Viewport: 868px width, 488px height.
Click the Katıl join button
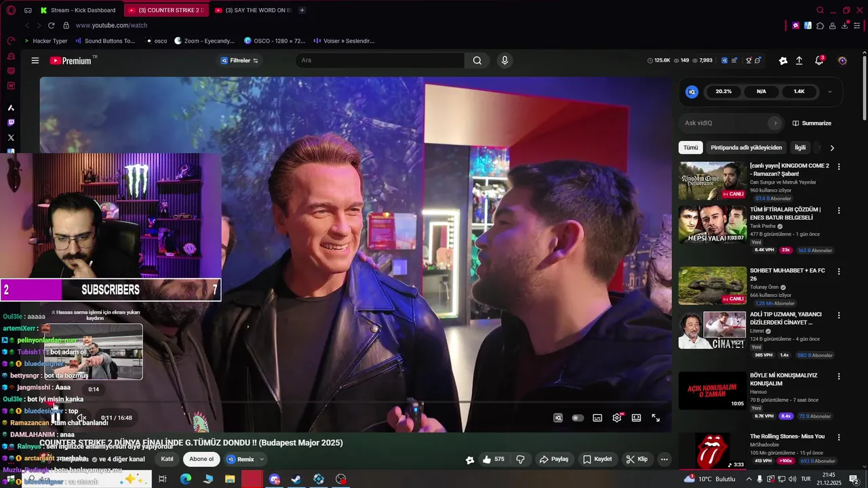coord(167,459)
